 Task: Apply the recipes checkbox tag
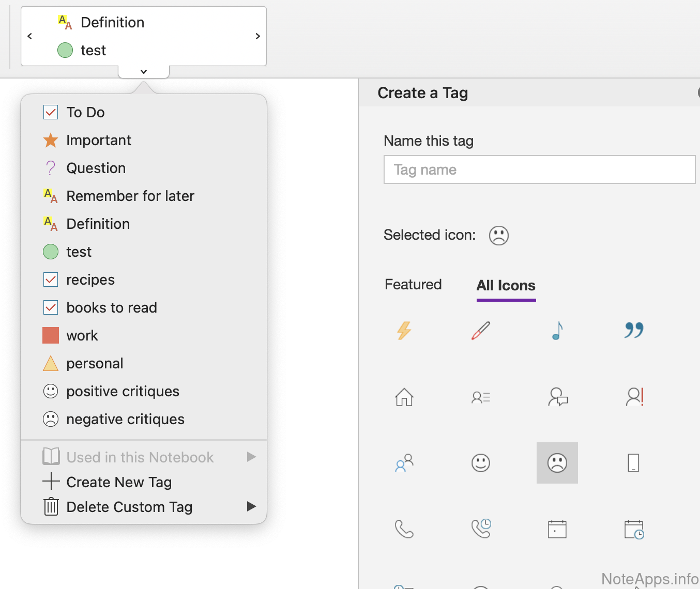(x=90, y=280)
